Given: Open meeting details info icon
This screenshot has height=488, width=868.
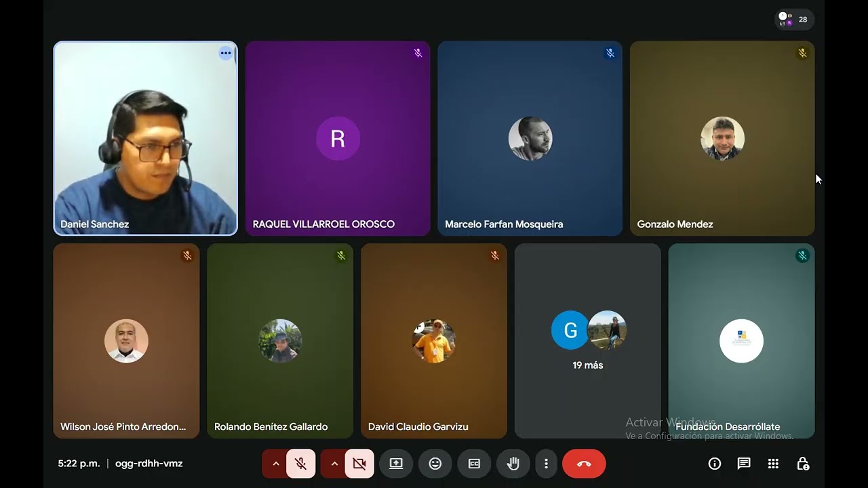Looking at the screenshot, I should pyautogui.click(x=715, y=464).
